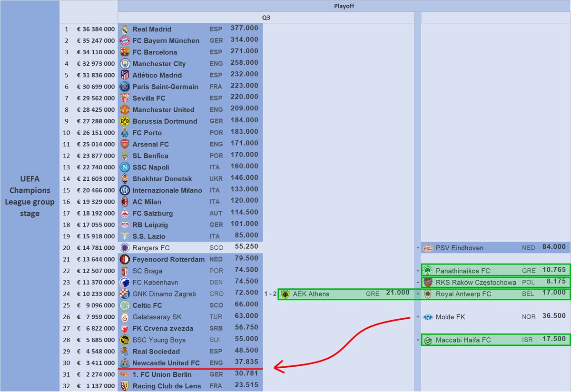Click the Arsenal FC crest
The width and height of the screenshot is (571, 392).
[125, 144]
